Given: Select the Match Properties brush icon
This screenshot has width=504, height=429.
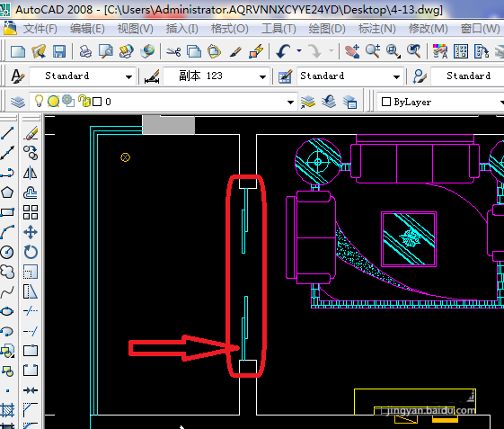Looking at the screenshot, I should (x=235, y=51).
